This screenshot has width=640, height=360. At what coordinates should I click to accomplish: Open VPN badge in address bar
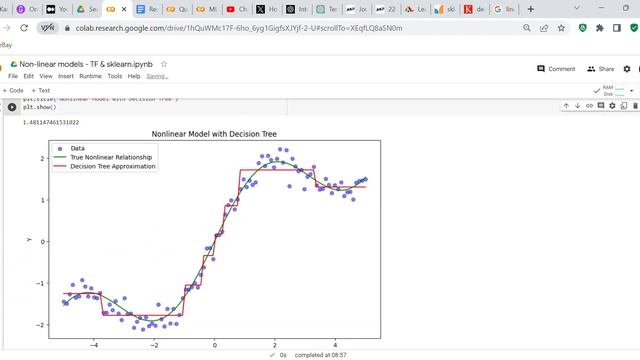click(47, 28)
